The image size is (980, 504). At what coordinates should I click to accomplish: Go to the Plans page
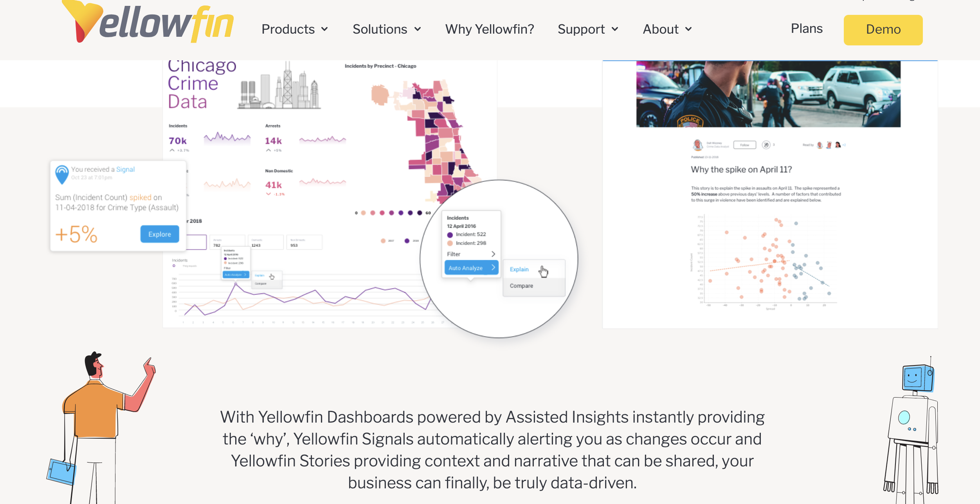(x=807, y=29)
